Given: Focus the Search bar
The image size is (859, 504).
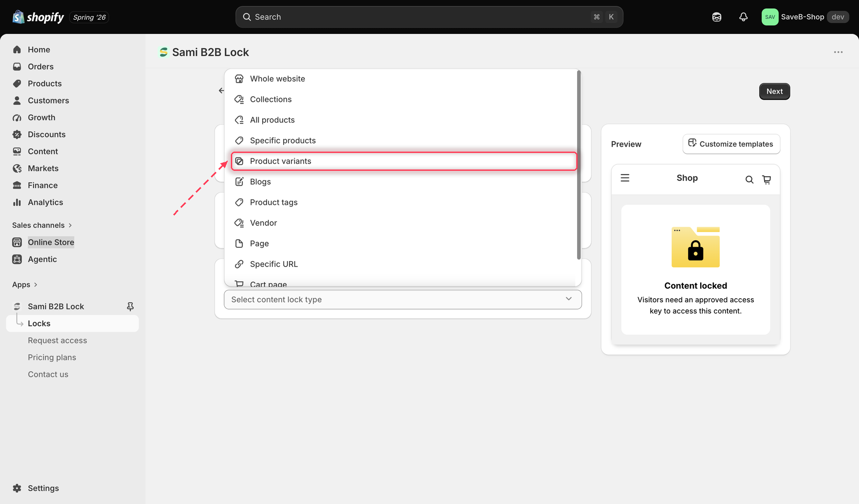Looking at the screenshot, I should tap(429, 17).
